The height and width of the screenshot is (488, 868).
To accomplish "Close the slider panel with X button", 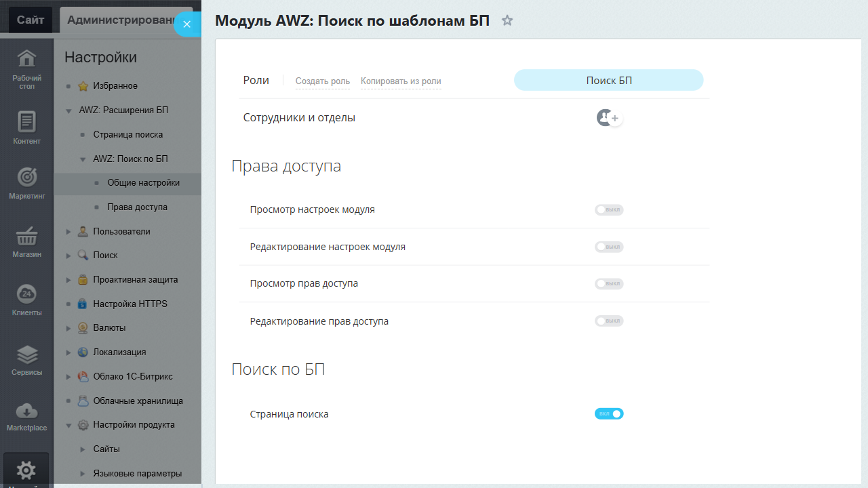I will 187,24.
